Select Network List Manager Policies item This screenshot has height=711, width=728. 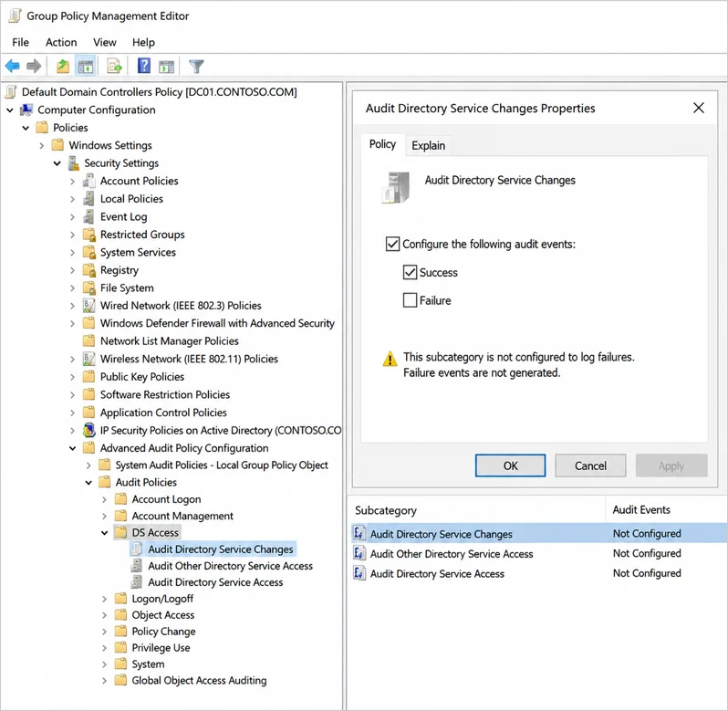coord(170,340)
